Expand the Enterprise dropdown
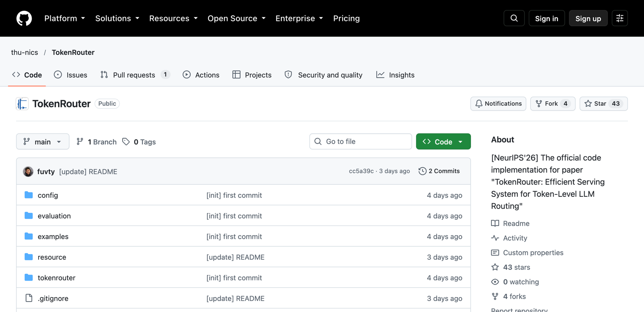This screenshot has width=644, height=312. 299,19
